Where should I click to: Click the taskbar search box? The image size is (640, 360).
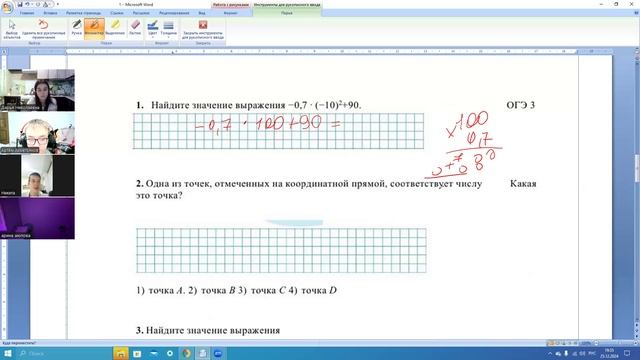[x=63, y=353]
